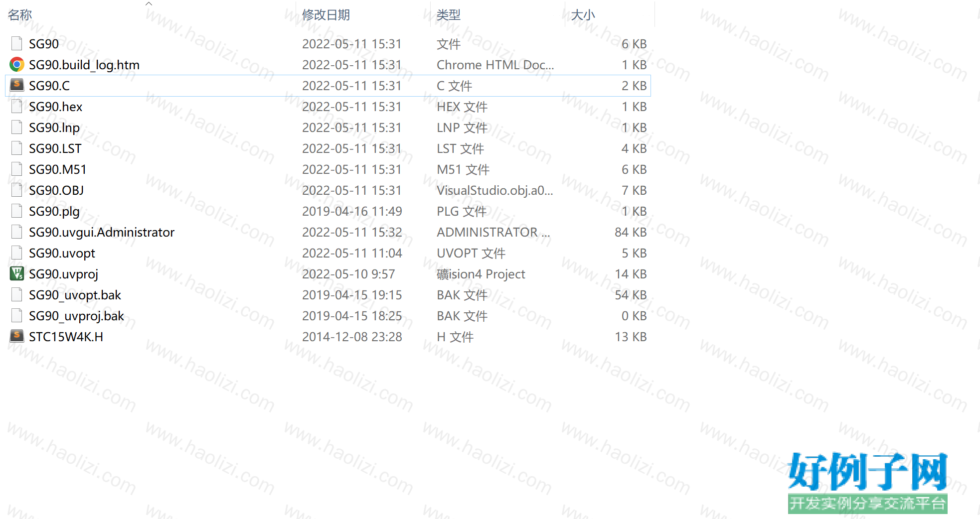Click the VisualStudio.obj.a0... type cell
Image resolution: width=980 pixels, height=519 pixels.
point(495,190)
